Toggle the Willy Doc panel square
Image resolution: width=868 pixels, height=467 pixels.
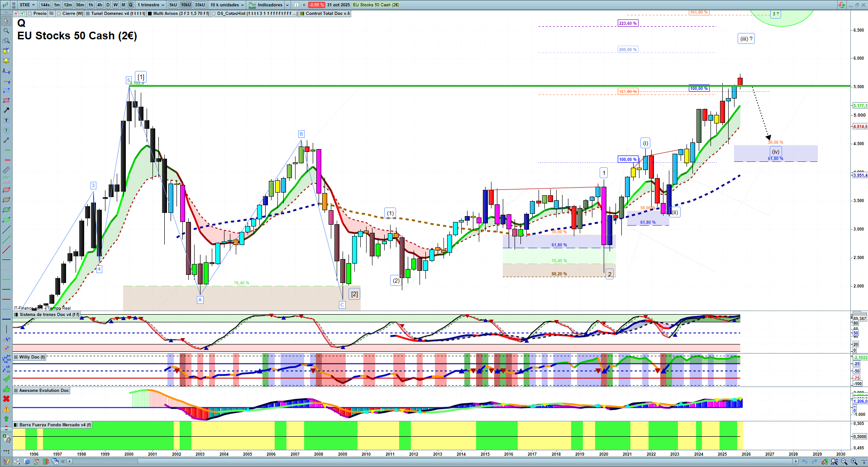coord(16,357)
